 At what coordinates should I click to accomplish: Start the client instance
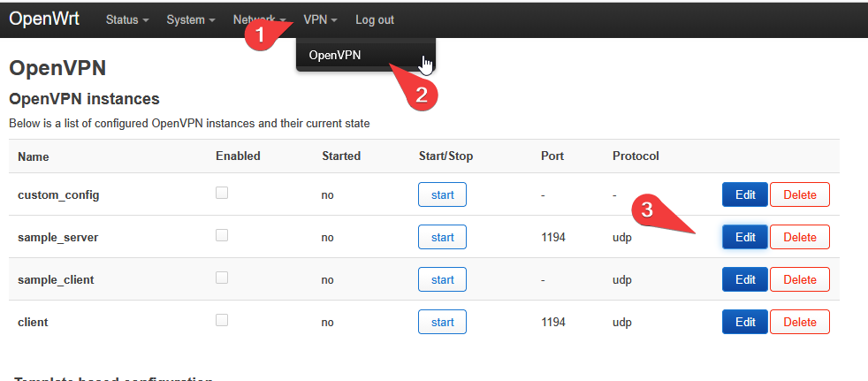442,322
